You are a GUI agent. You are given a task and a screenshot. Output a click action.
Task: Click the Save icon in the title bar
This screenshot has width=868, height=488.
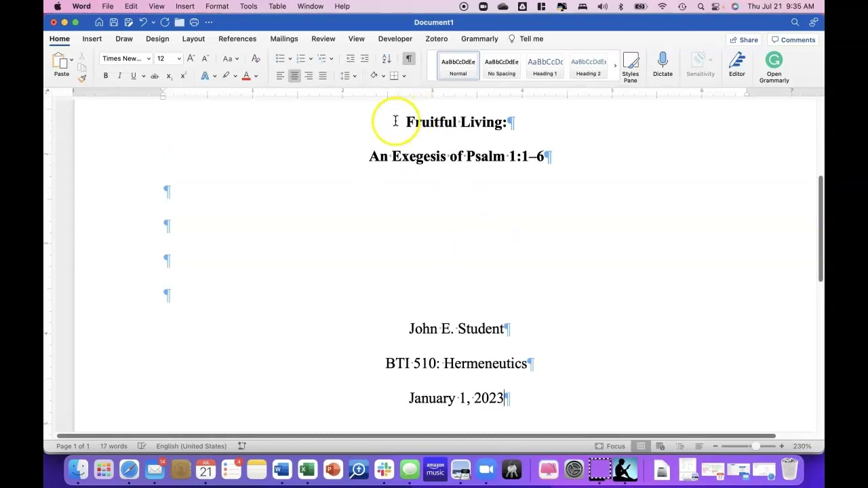[x=113, y=22]
